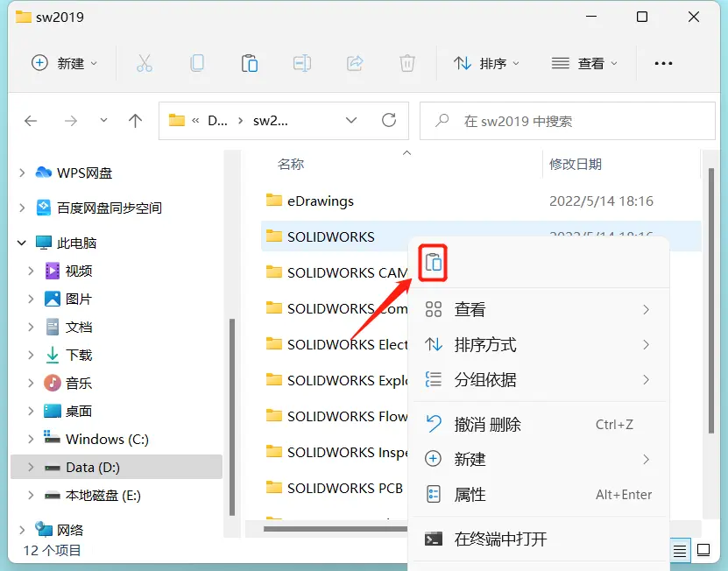Viewport: 728px width, 571px height.
Task: Click the file list vertical scrollbar
Action: pos(710,300)
